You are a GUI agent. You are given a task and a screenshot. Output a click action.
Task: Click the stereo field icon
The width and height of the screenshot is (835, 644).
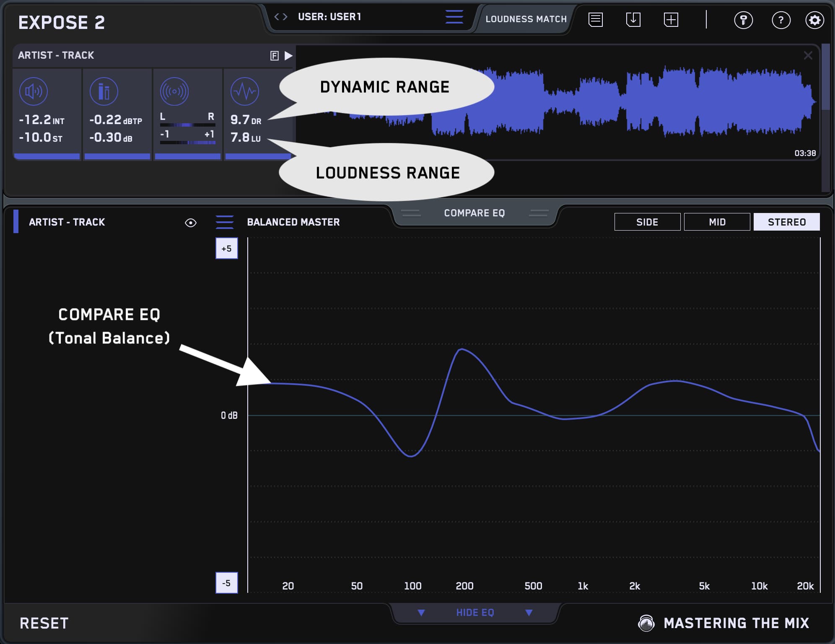point(174,91)
